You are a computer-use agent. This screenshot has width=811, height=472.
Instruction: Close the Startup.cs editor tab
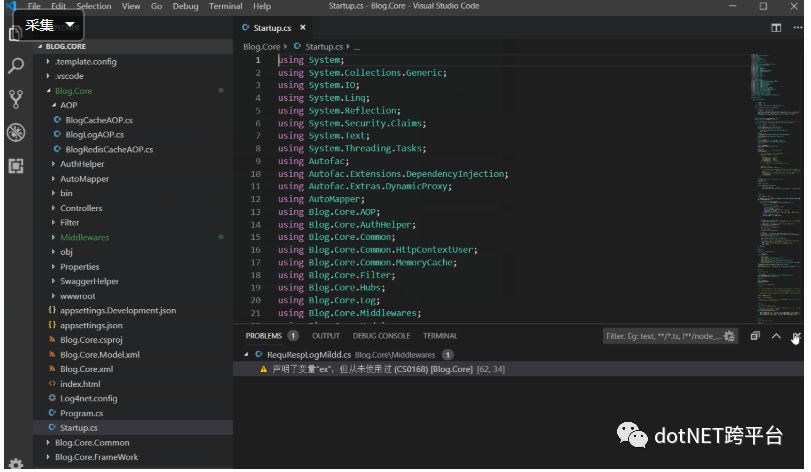coord(303,27)
